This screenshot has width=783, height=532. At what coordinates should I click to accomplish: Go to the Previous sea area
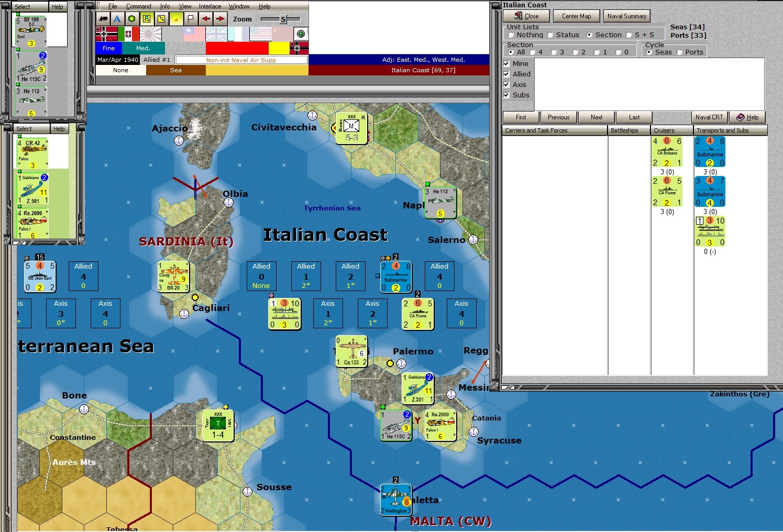coord(558,117)
